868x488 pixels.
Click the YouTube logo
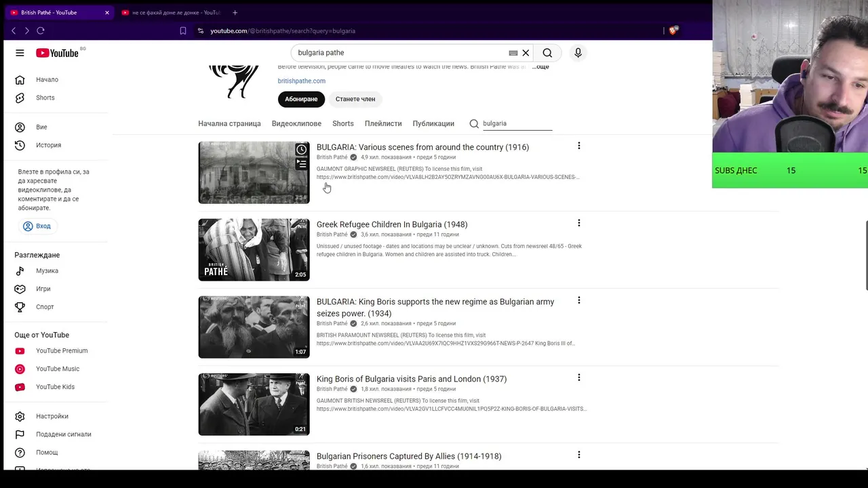point(58,53)
